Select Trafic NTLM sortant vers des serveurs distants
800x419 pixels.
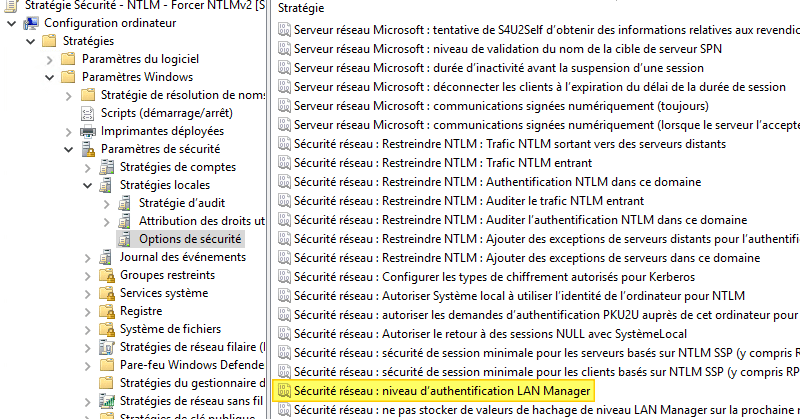click(x=510, y=144)
